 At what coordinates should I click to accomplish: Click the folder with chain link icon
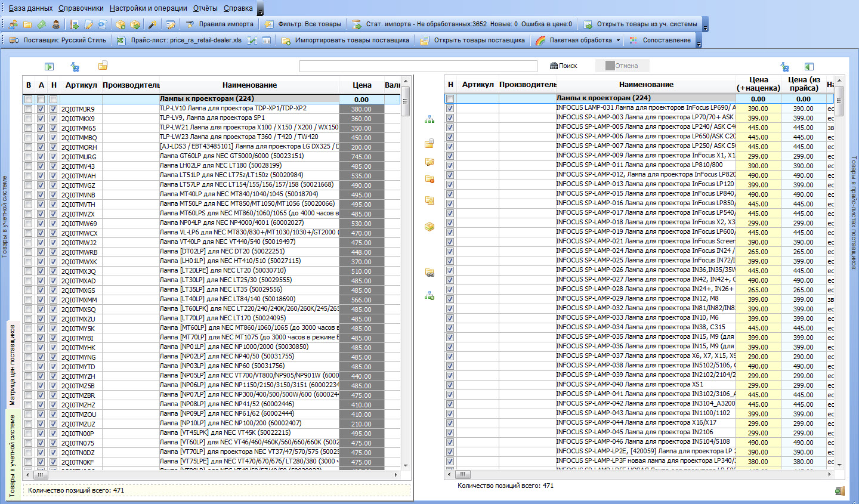(x=429, y=273)
